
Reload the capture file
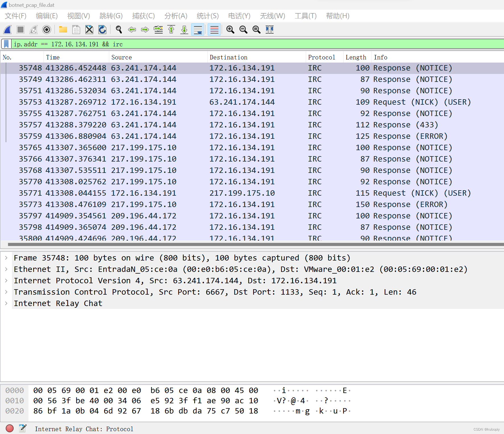coord(102,30)
